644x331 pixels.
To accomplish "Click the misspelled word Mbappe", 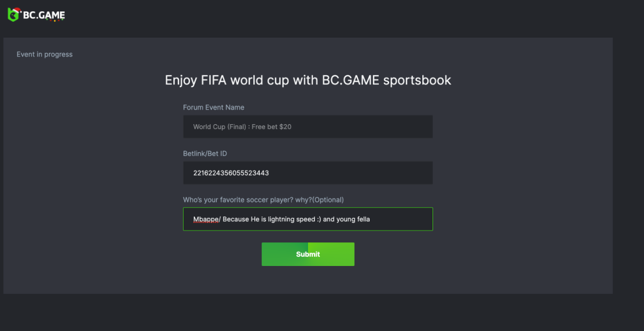I will click(x=206, y=219).
